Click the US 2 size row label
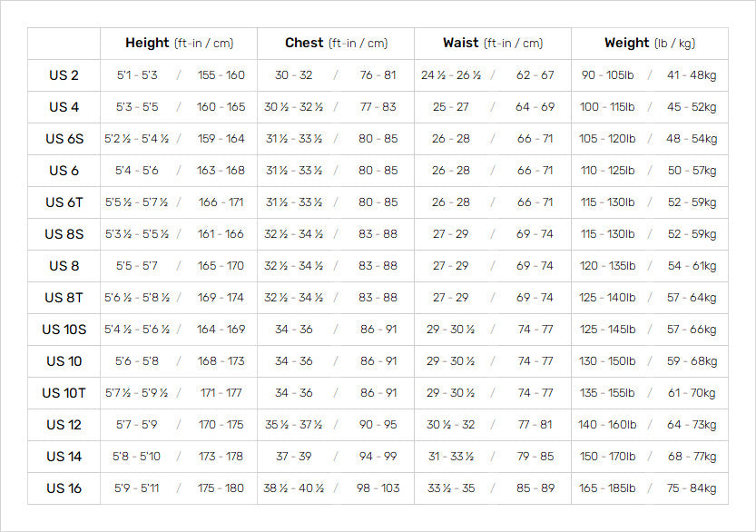Viewport: 756px width, 532px height. click(x=64, y=75)
